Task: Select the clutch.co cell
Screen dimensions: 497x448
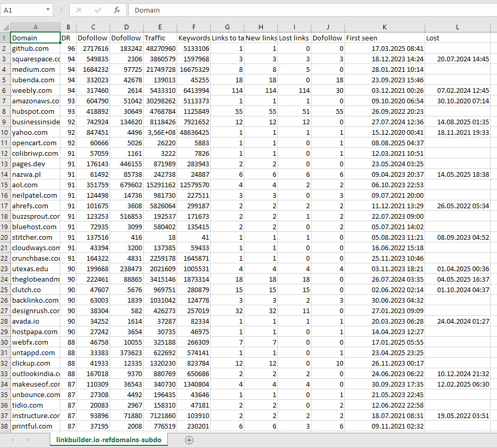Action: point(36,290)
